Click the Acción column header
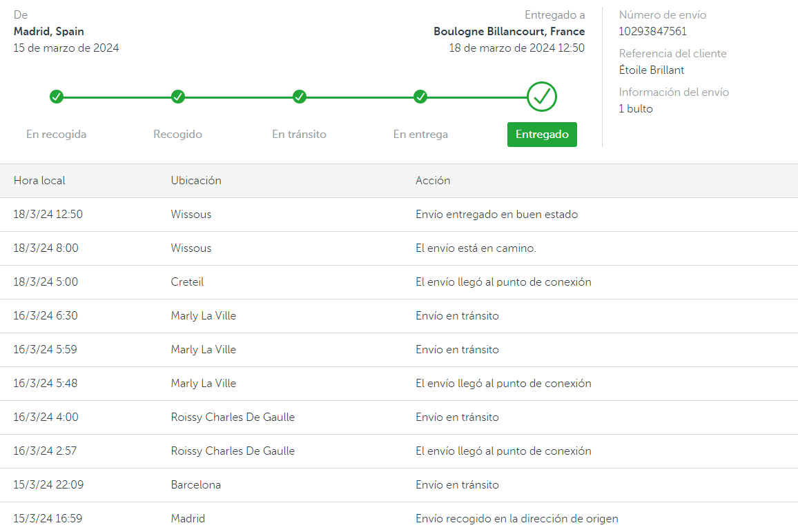 click(433, 181)
